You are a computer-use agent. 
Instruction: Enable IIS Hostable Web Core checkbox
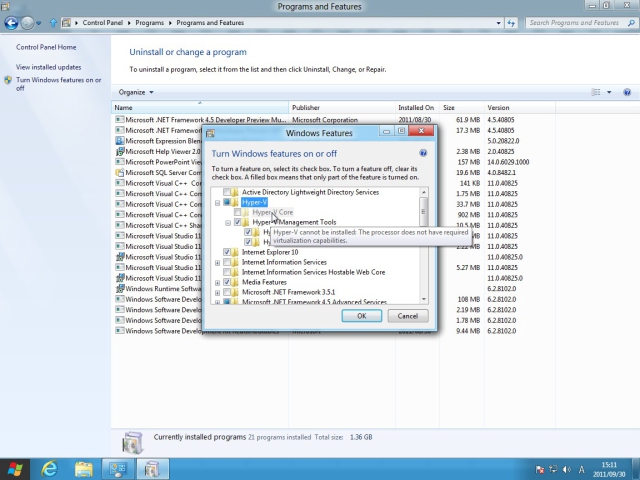click(x=227, y=272)
